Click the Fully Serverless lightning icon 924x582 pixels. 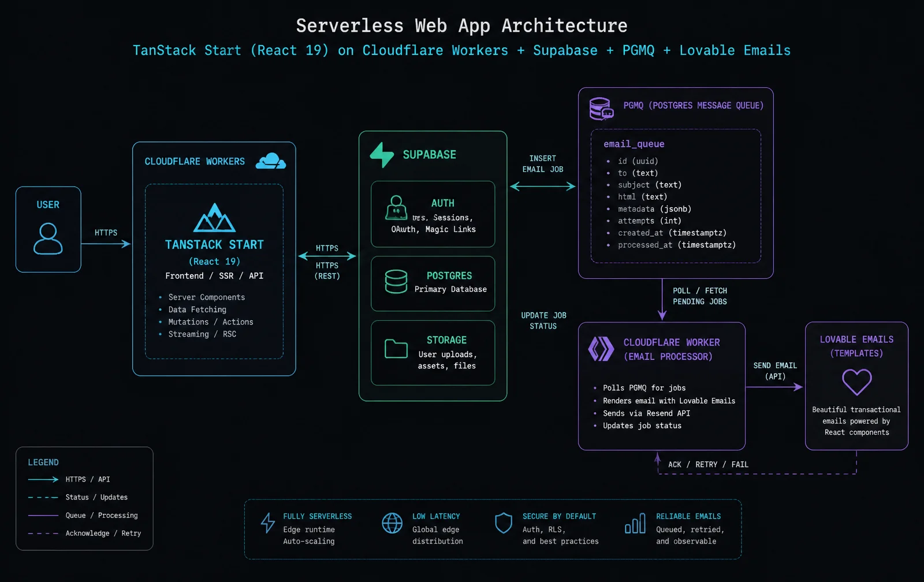[x=267, y=523]
